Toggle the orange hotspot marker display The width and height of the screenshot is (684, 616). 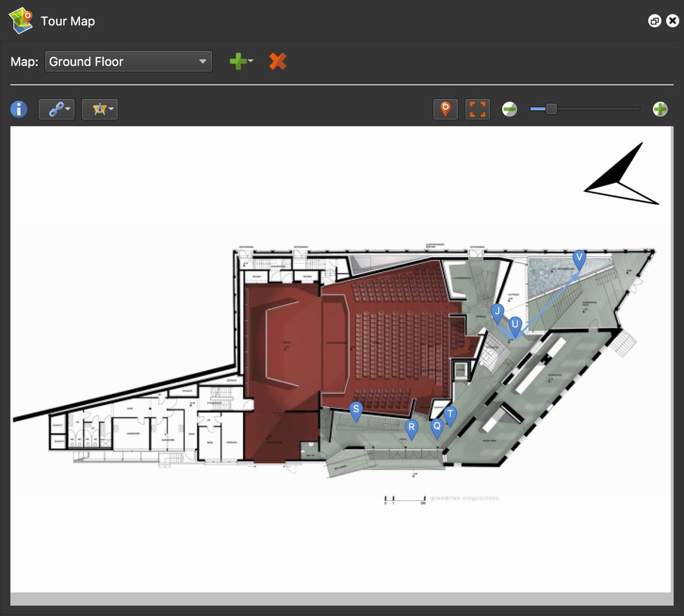(x=445, y=109)
